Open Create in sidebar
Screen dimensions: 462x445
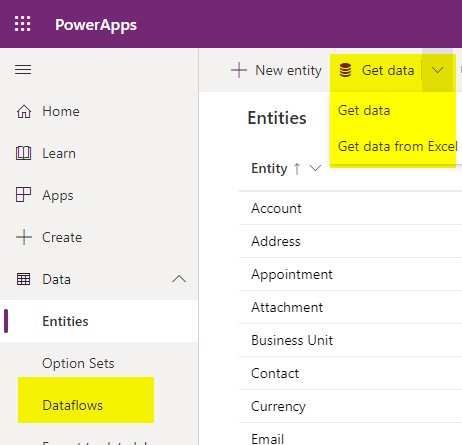[x=62, y=237]
